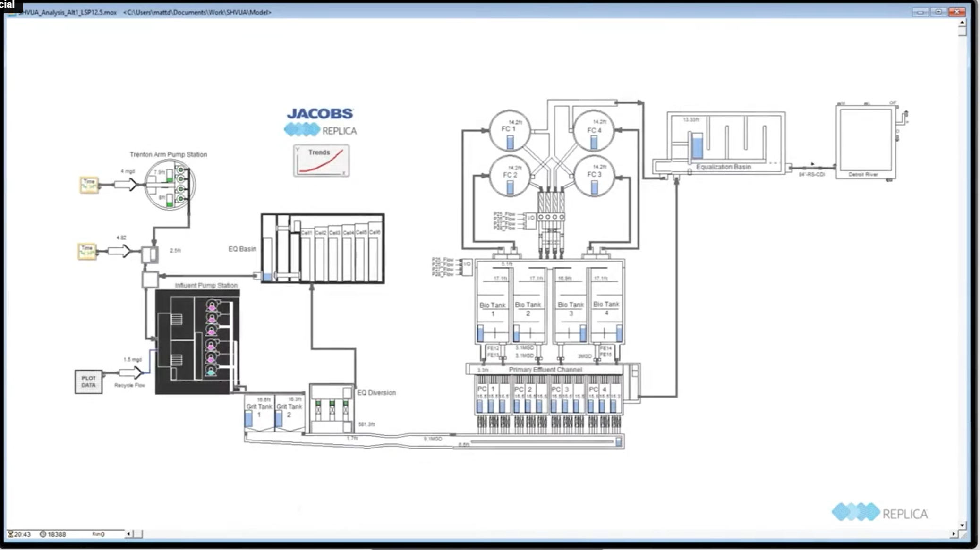Click the Primary Effluent Channel label
This screenshot has width=980, height=550.
pos(545,370)
